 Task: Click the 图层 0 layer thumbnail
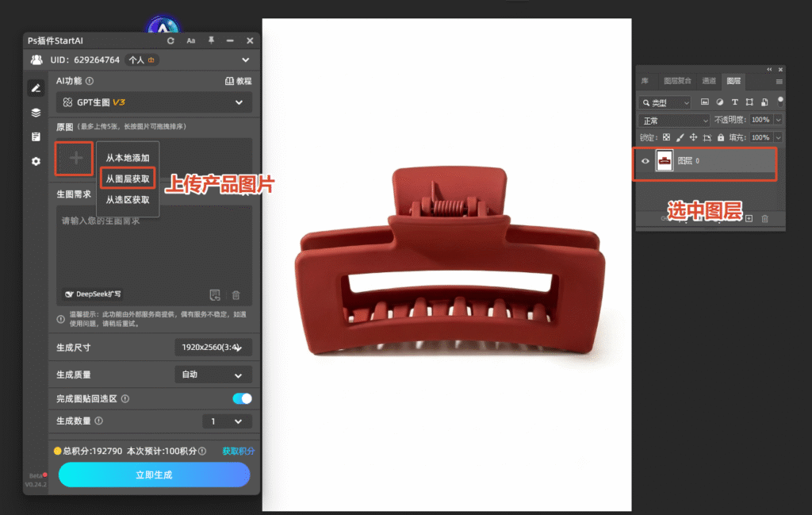(x=665, y=160)
